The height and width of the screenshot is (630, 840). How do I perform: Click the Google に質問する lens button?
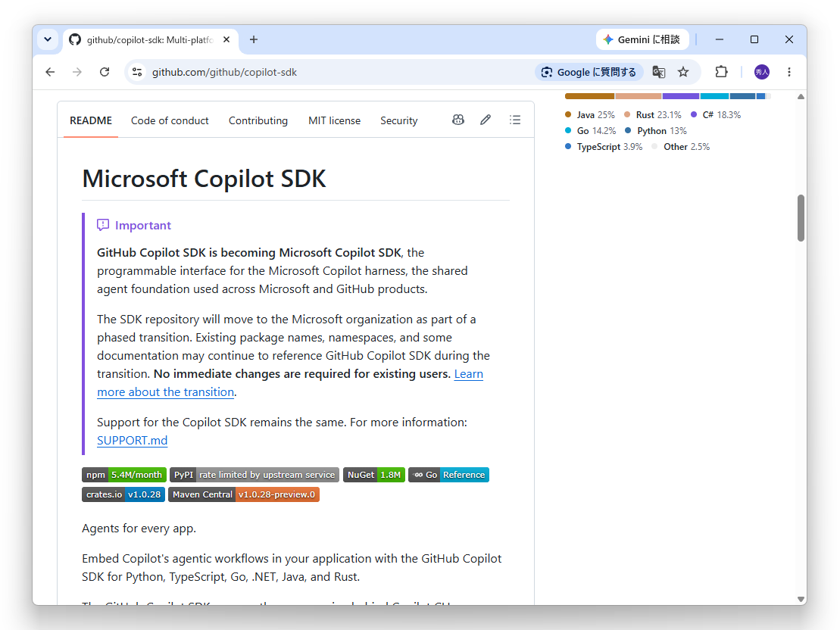pyautogui.click(x=589, y=72)
